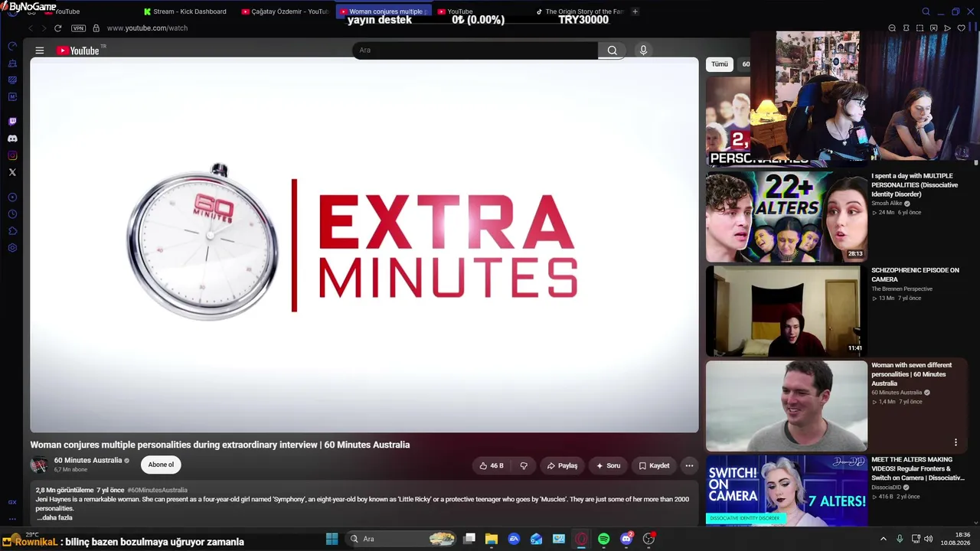Switch to the Çağatay Özdemir YouTube tab

point(285,11)
